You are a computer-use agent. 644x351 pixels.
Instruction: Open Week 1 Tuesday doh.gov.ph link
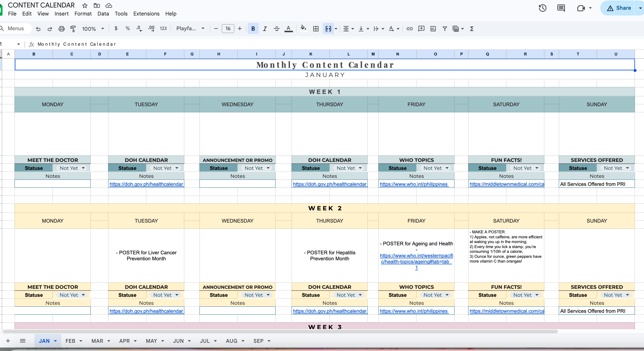146,184
